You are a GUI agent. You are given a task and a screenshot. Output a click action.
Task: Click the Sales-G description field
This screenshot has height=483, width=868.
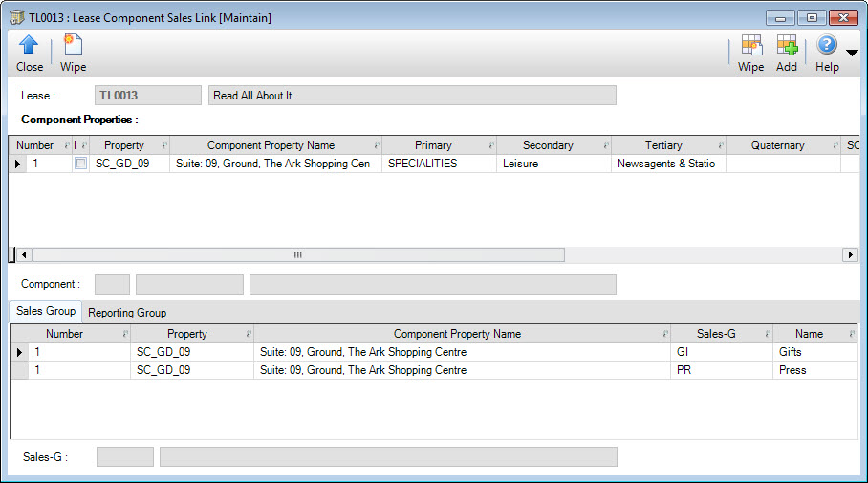pos(389,457)
